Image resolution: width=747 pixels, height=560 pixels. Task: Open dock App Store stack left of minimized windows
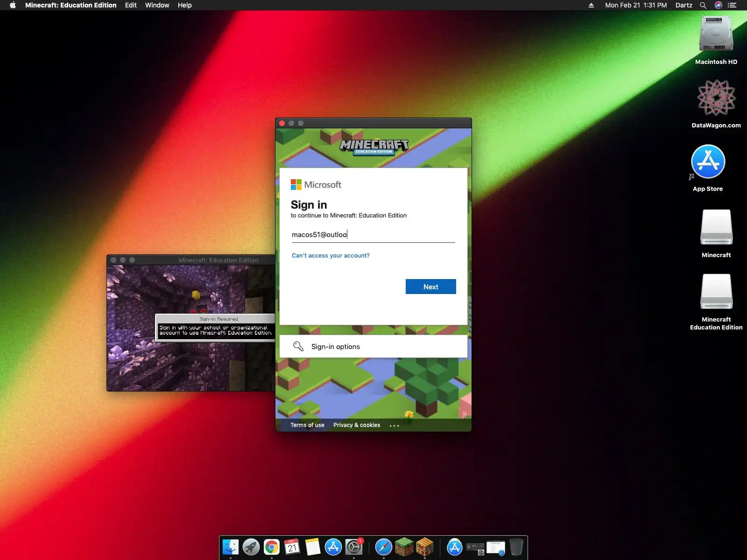pos(455,547)
